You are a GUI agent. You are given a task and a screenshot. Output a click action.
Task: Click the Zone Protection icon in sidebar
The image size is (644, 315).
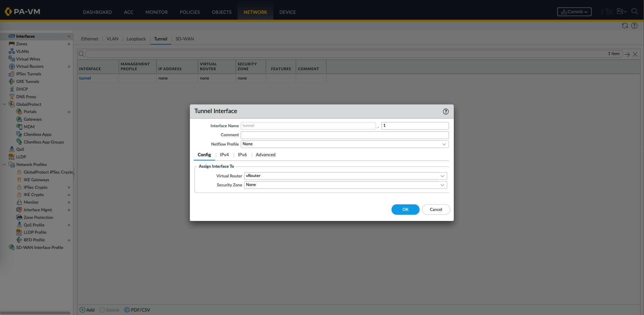(19, 217)
